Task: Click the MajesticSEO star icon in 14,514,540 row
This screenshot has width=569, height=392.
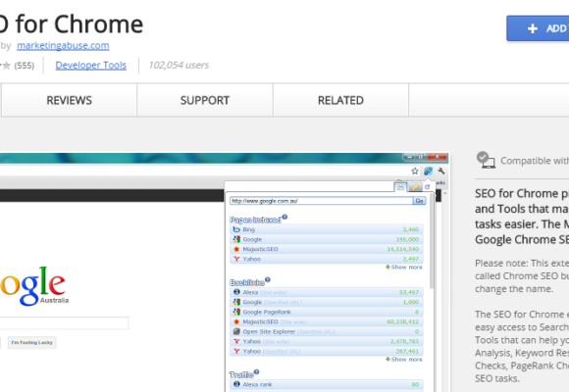Action: tap(236, 249)
